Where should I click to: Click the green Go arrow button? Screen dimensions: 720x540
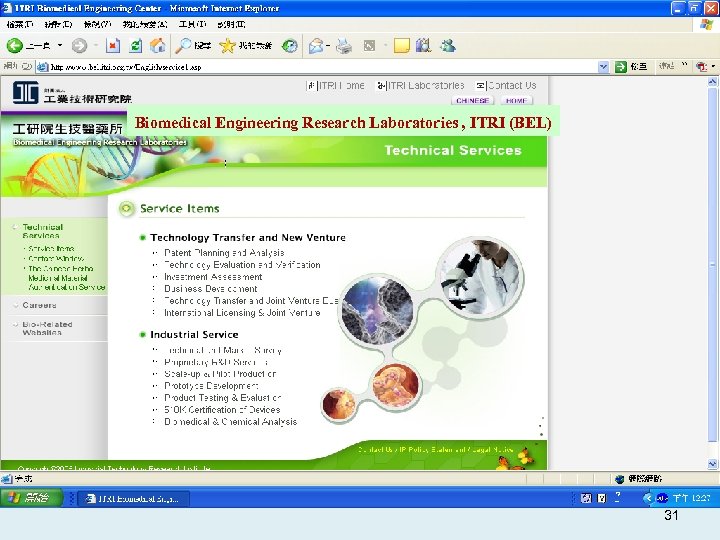tap(620, 67)
